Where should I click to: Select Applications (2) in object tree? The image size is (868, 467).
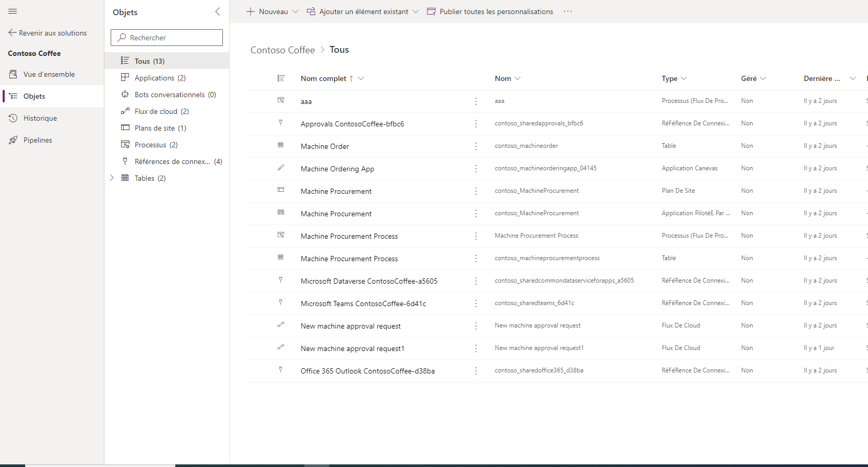(167, 77)
